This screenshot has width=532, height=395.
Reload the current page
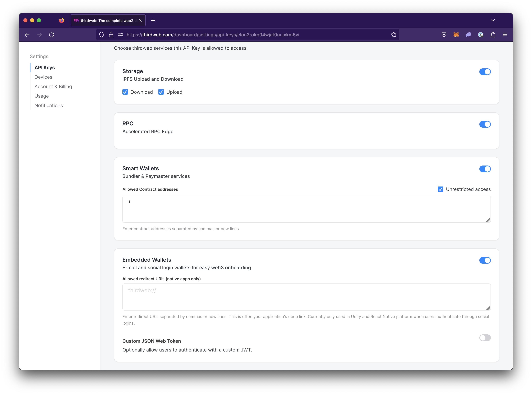click(52, 35)
